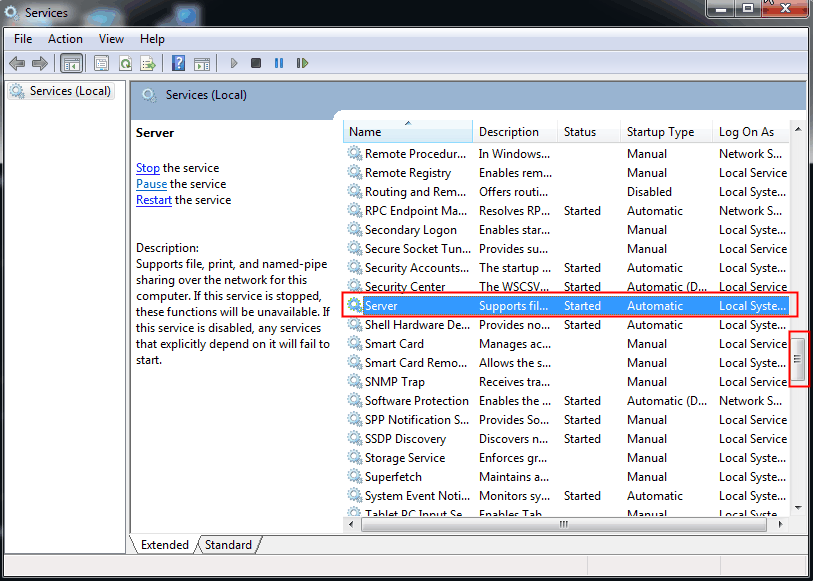Click Disabled startup type of Routing row
Viewport: 813px width, 581px height.
[x=649, y=192]
